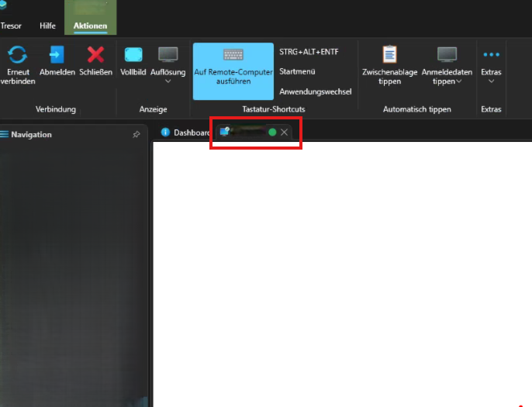
Task: Click the Erneut verbinden reconnect icon
Action: point(18,54)
